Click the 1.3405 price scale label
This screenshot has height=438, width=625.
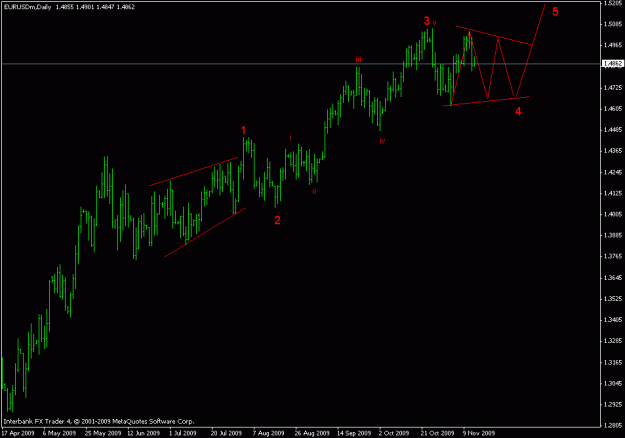[x=613, y=320]
